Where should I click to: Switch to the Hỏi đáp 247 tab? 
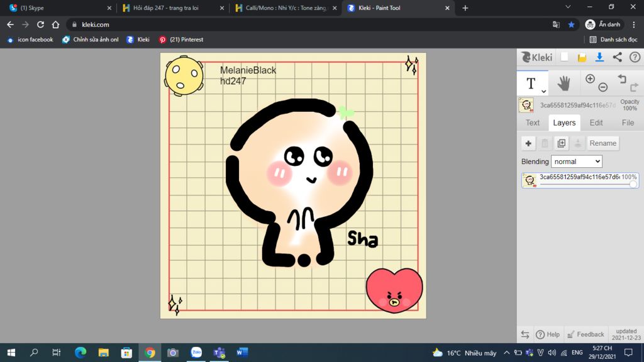point(172,8)
